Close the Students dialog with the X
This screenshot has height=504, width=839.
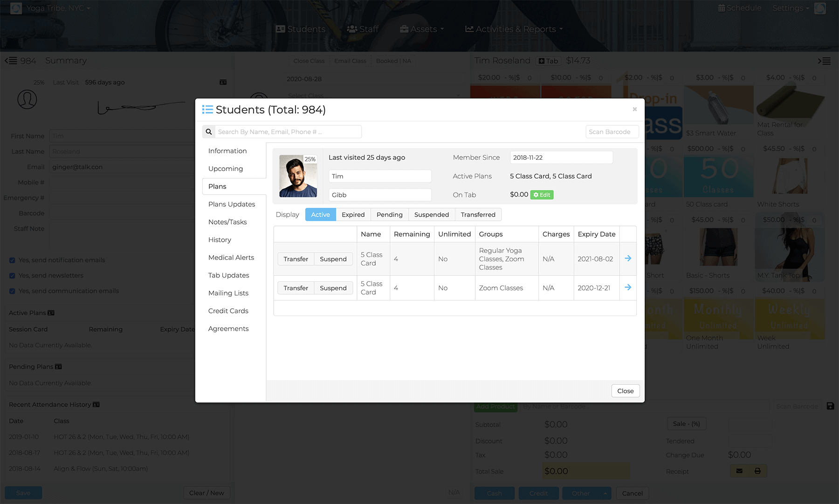point(634,109)
